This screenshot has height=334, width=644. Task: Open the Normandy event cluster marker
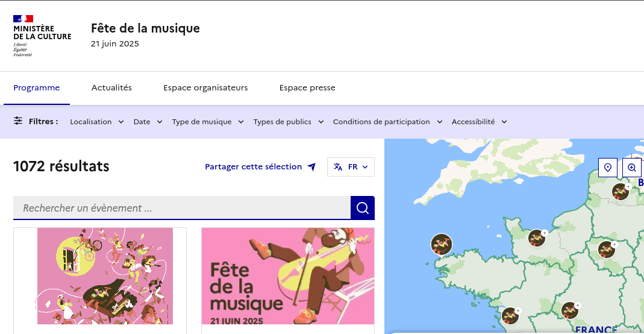coord(537,238)
